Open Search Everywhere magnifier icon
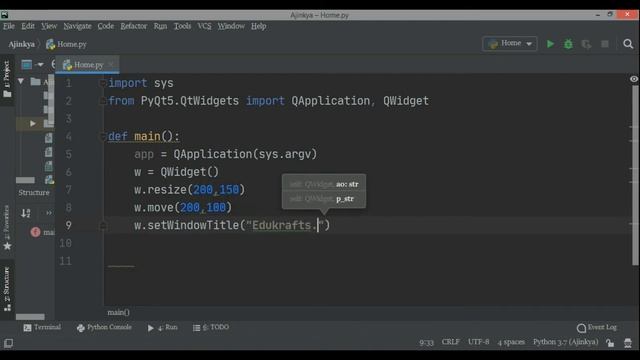Viewport: 640px width, 360px height. coord(628,44)
